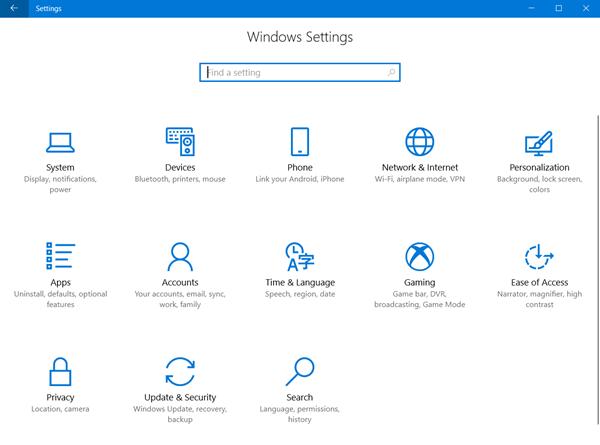
Task: Click 'Narrator, magnifier, high contrast' description
Action: click(x=539, y=299)
